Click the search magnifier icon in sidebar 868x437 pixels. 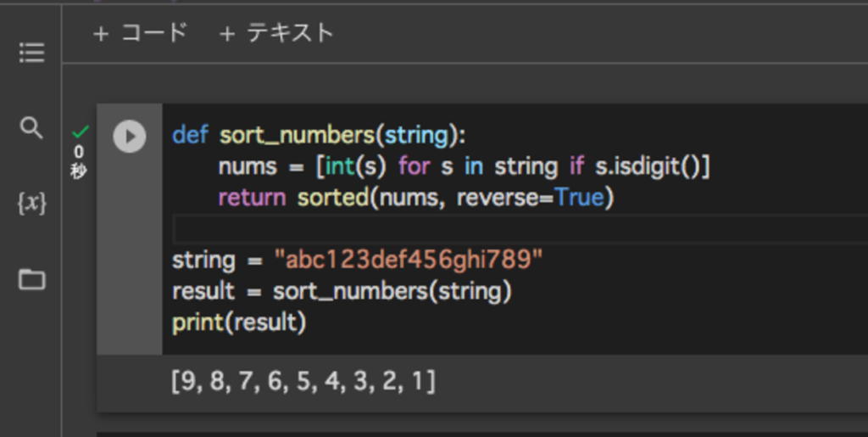[x=31, y=128]
